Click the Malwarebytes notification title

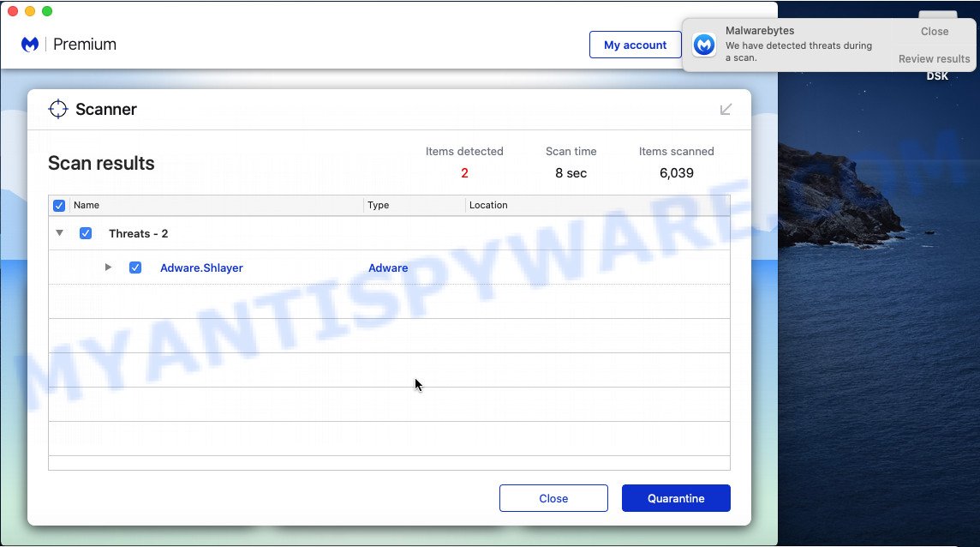759,31
